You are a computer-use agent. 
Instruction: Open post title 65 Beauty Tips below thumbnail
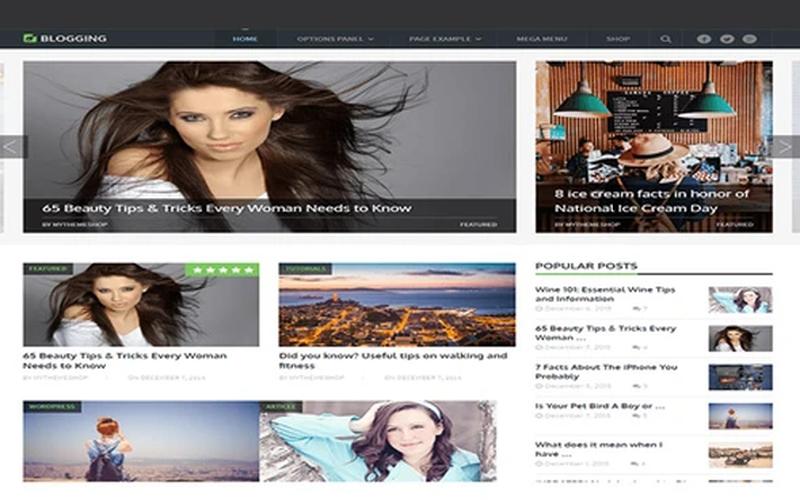[x=125, y=361]
